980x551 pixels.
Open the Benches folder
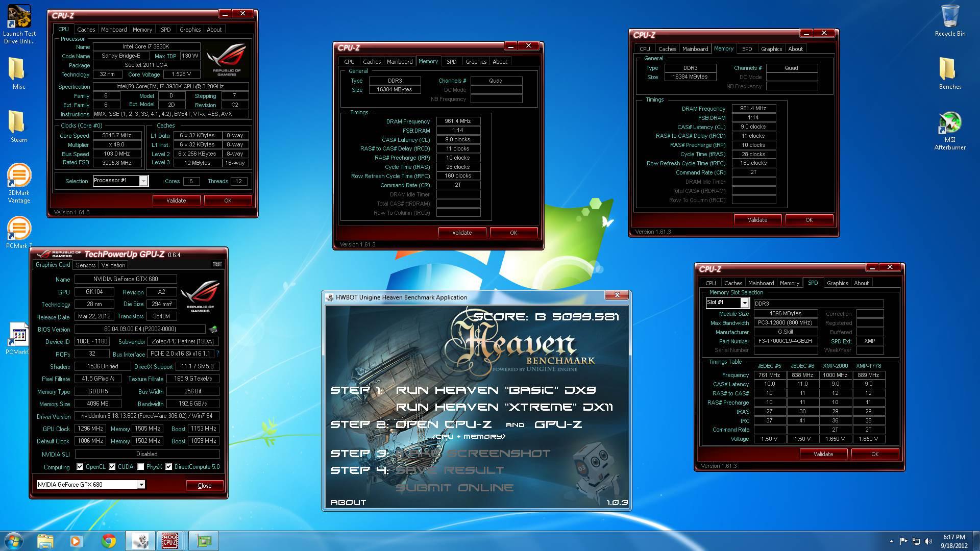(950, 73)
